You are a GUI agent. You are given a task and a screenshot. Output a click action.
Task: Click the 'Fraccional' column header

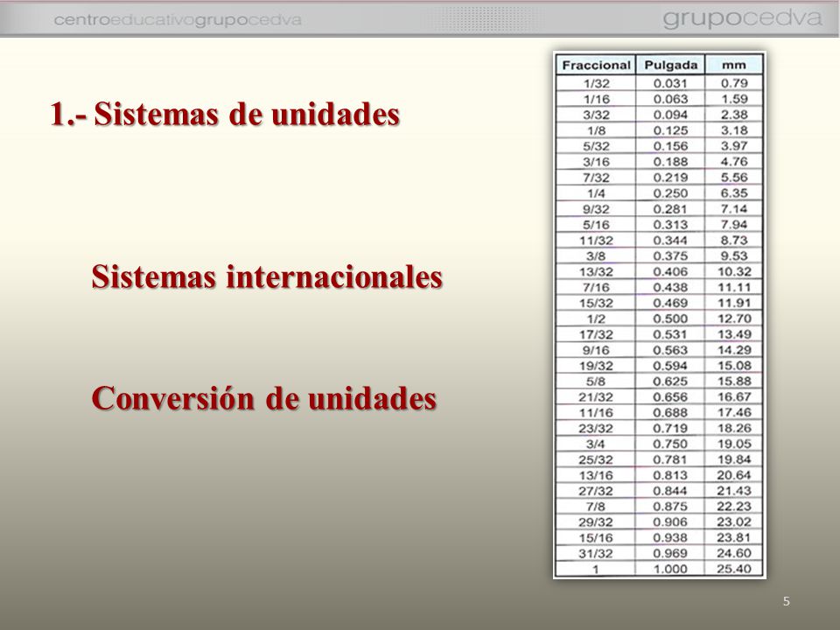(596, 66)
